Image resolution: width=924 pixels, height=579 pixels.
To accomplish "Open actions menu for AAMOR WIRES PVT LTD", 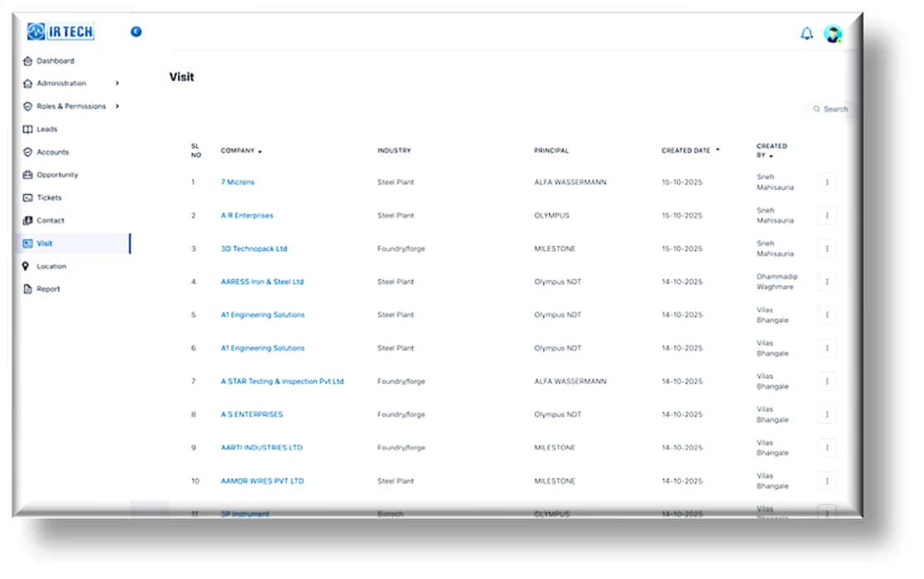I will coord(827,481).
